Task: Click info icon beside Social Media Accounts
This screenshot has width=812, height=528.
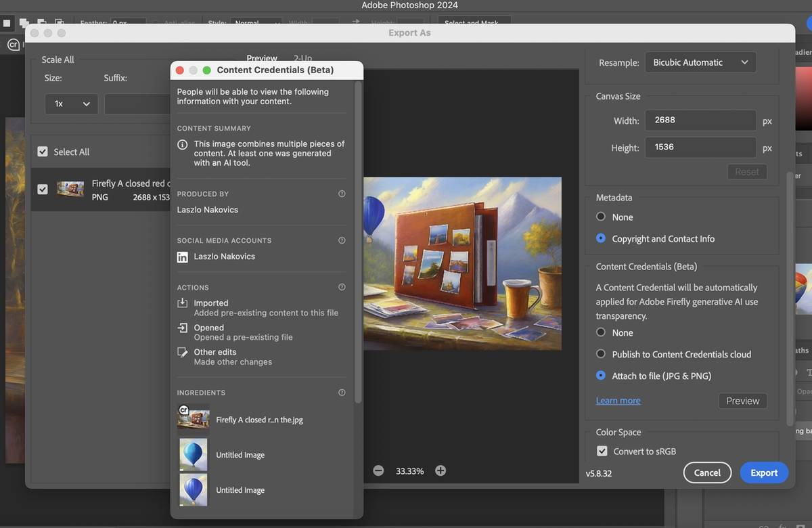Action: tap(342, 240)
